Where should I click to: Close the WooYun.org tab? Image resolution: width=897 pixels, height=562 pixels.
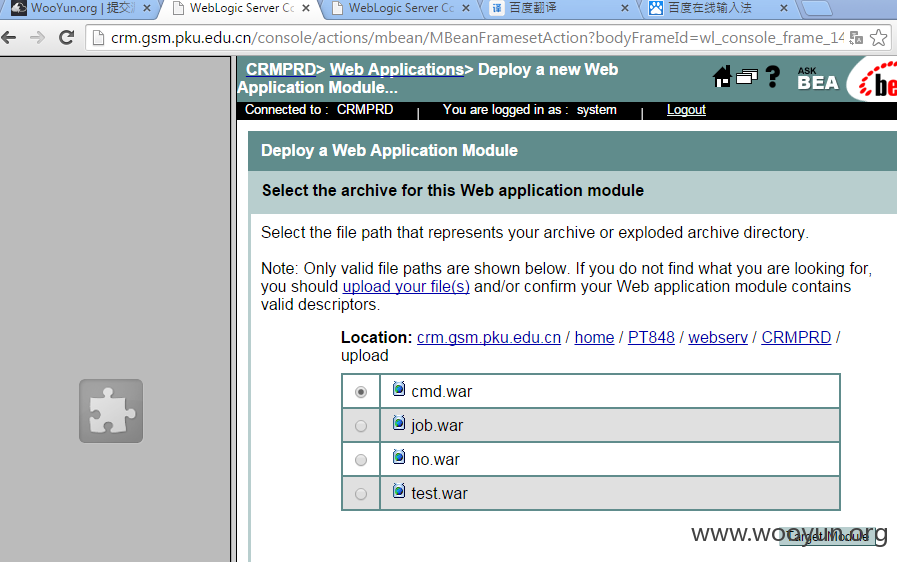coord(147,9)
